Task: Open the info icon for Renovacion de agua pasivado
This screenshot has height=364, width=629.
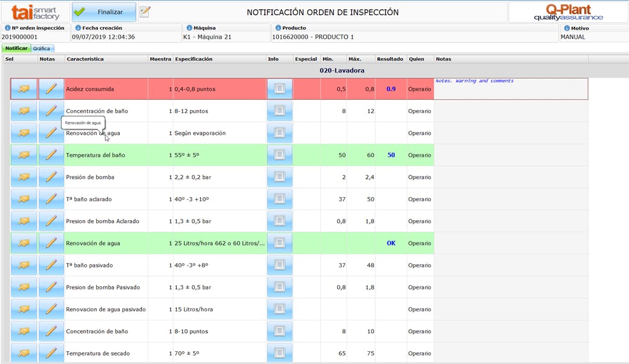Action: pyautogui.click(x=280, y=309)
